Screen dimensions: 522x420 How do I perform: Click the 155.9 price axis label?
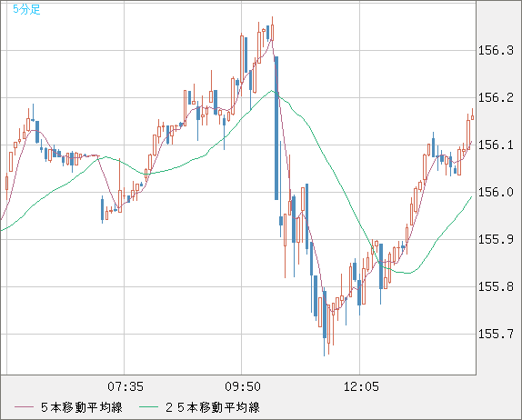496,240
